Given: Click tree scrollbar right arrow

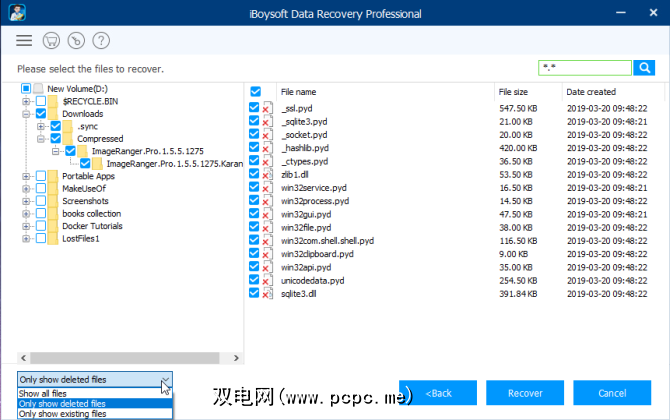Looking at the screenshot, I should (236, 358).
